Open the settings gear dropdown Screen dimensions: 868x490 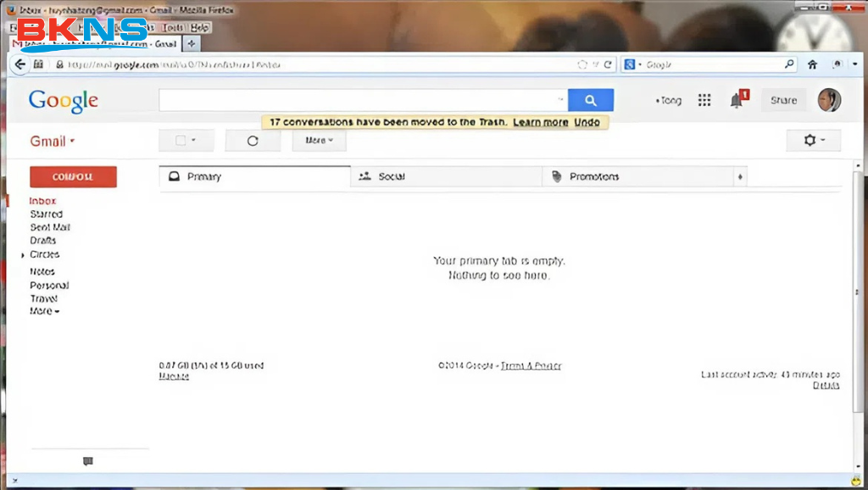tap(813, 141)
